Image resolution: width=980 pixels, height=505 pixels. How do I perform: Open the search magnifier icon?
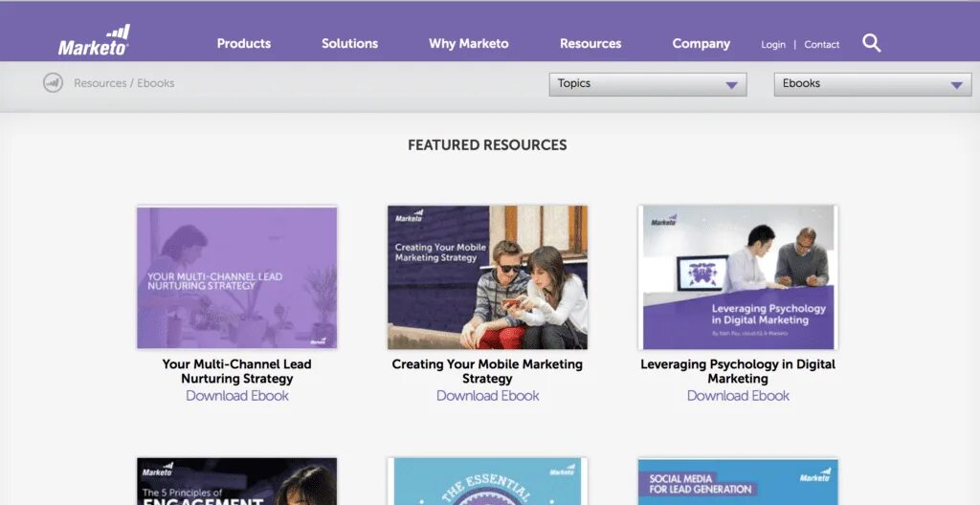click(x=871, y=43)
